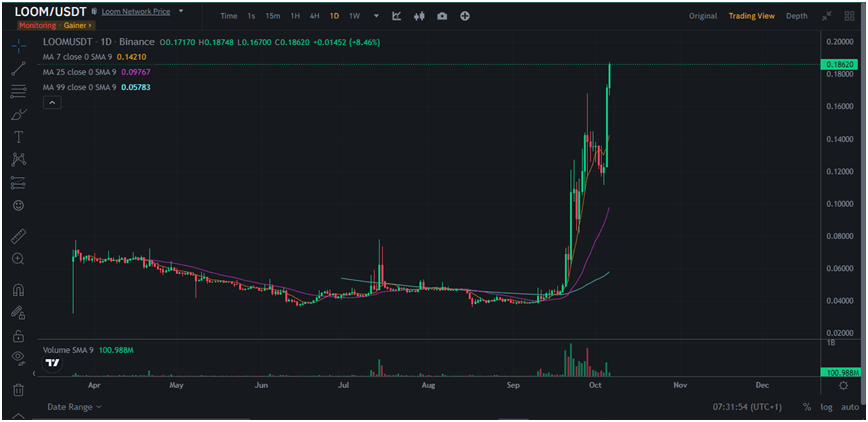Open the prediction and measurement tool
The image size is (868, 422).
click(x=18, y=182)
